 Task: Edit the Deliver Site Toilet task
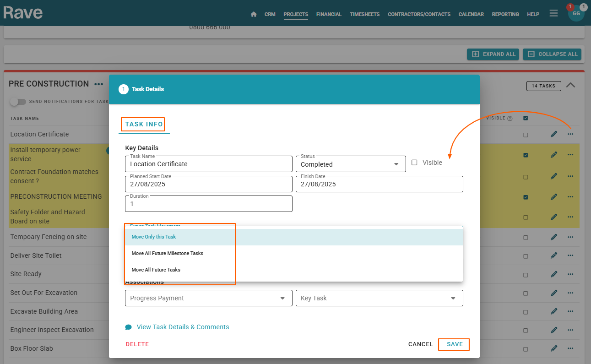(x=554, y=255)
